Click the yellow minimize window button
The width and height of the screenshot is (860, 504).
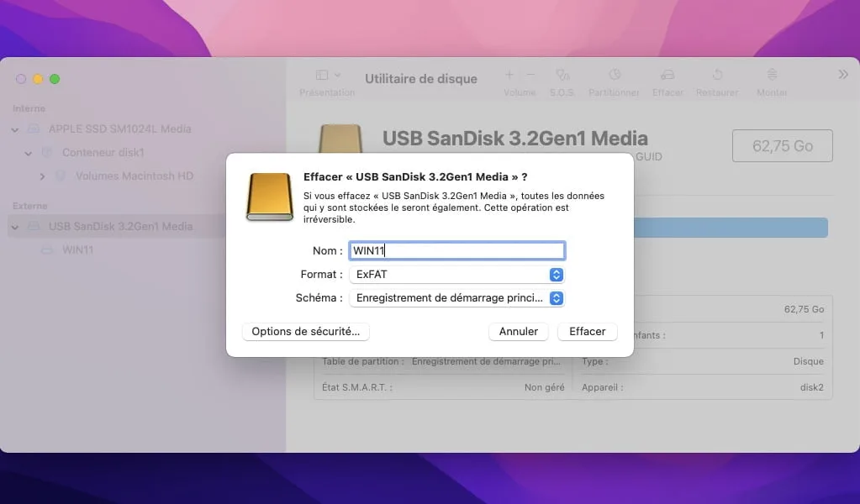(x=38, y=79)
